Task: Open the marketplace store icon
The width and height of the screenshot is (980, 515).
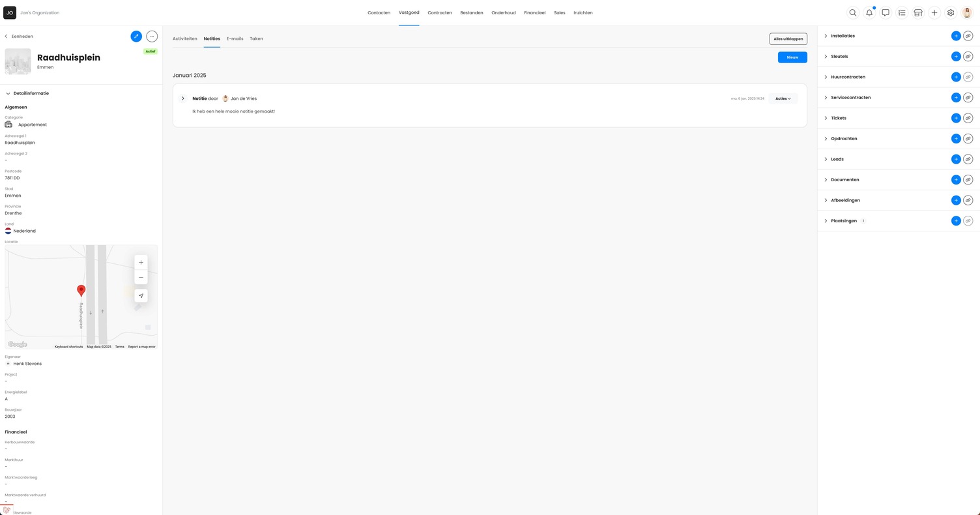Action: (x=918, y=13)
